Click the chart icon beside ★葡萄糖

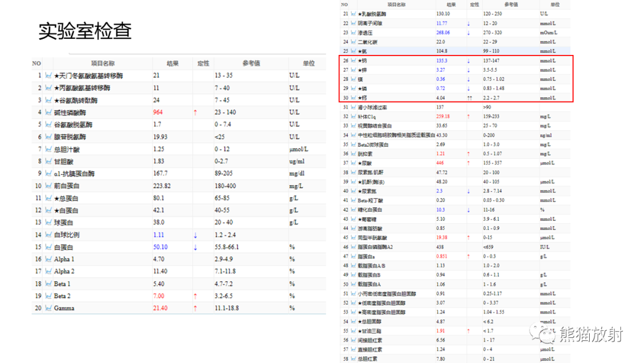tap(353, 219)
